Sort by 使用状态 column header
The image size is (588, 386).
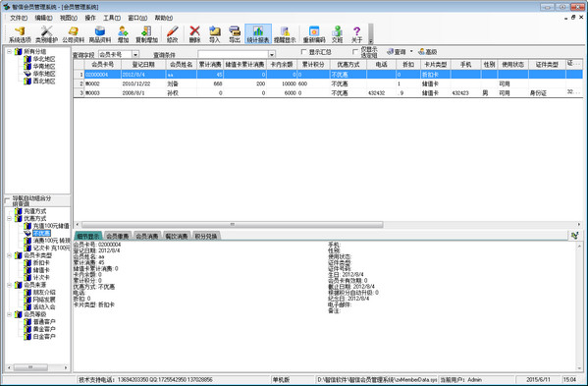(512, 65)
